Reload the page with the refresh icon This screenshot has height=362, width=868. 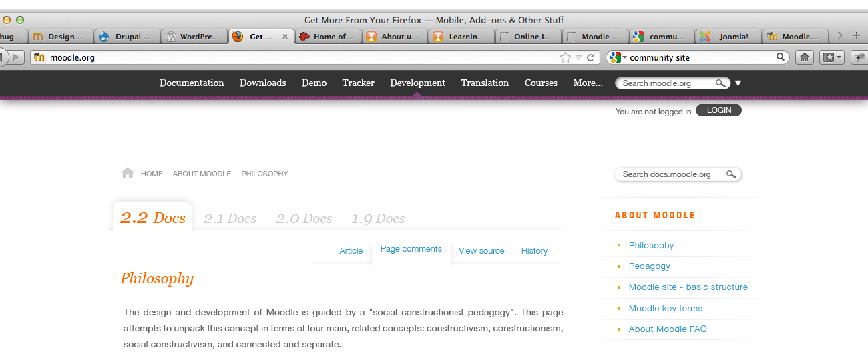coord(590,57)
